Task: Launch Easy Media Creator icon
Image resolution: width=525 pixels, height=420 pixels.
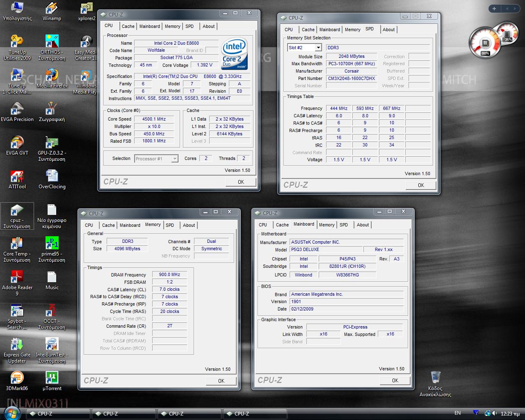Action: coord(86,48)
